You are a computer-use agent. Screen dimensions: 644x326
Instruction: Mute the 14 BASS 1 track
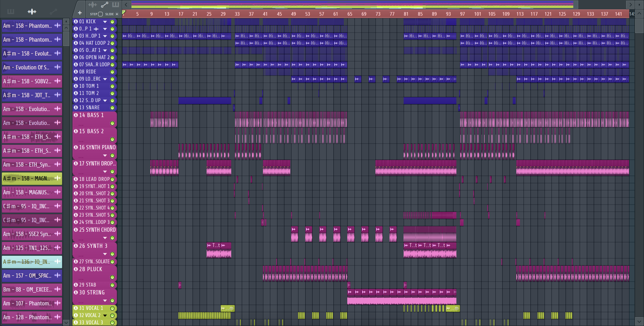point(112,123)
